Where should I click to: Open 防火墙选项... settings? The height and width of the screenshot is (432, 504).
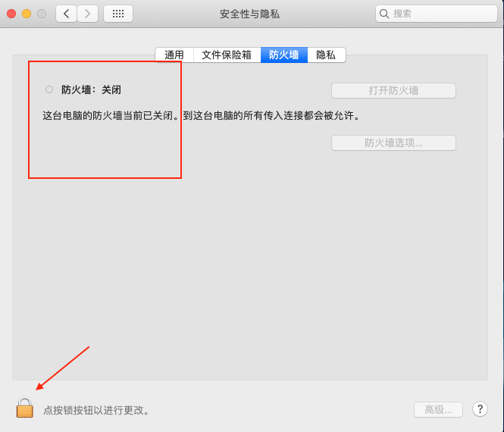pyautogui.click(x=393, y=142)
